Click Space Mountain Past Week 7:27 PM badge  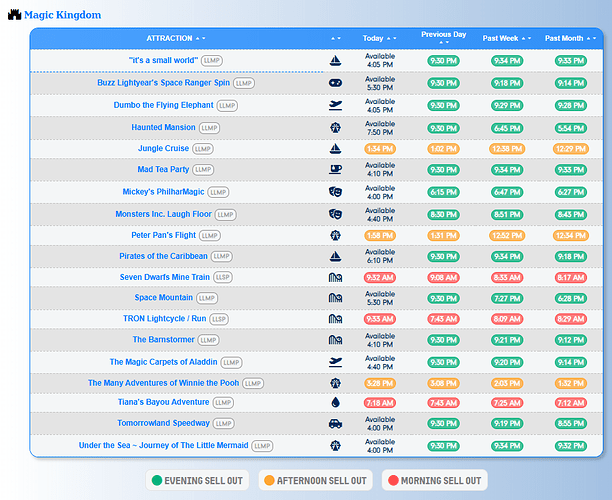tap(507, 299)
